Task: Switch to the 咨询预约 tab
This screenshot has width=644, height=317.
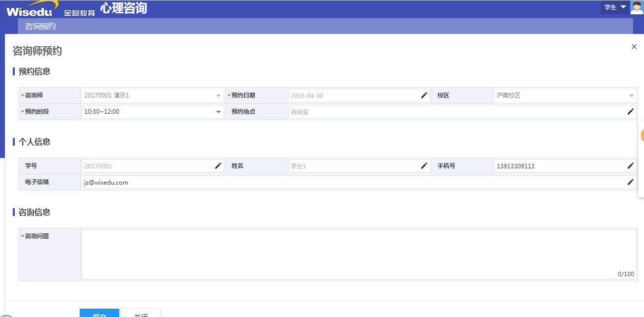Action: [40, 26]
